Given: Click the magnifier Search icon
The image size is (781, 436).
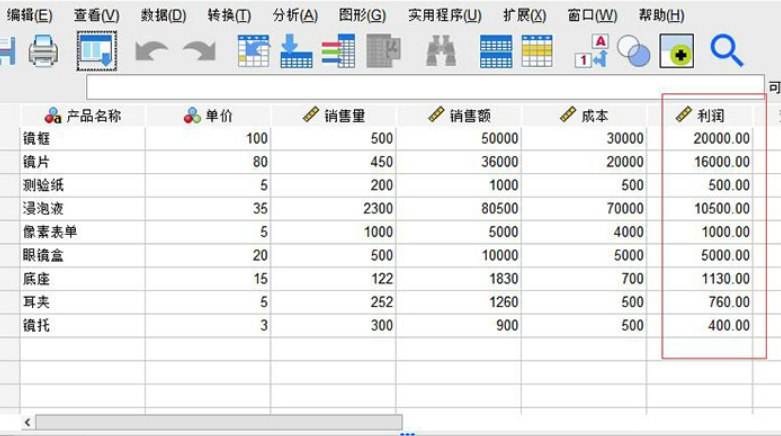Looking at the screenshot, I should pos(727,51).
